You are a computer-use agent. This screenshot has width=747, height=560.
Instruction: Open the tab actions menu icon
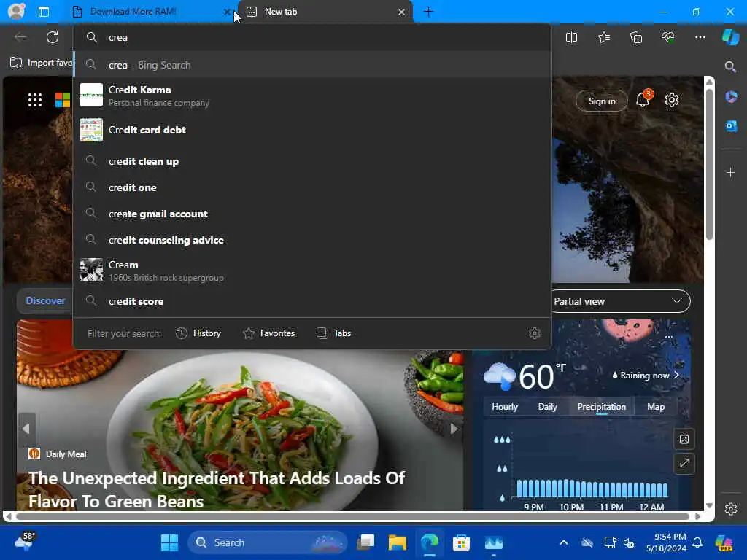(x=43, y=12)
